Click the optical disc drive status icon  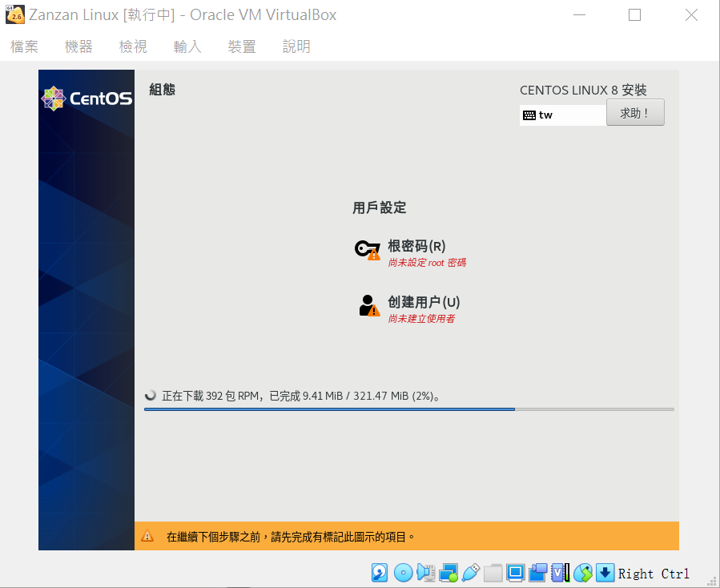(403, 573)
